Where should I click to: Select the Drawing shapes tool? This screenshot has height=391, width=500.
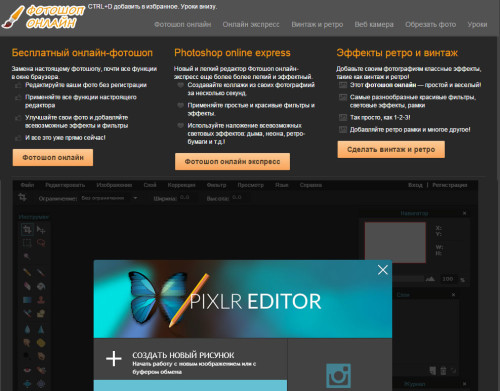(x=41, y=313)
